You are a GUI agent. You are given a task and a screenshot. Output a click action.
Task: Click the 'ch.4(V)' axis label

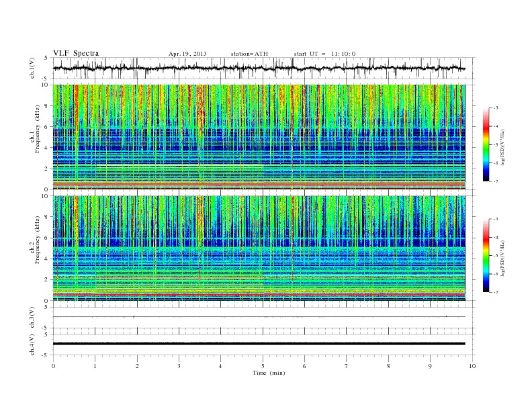32,345
